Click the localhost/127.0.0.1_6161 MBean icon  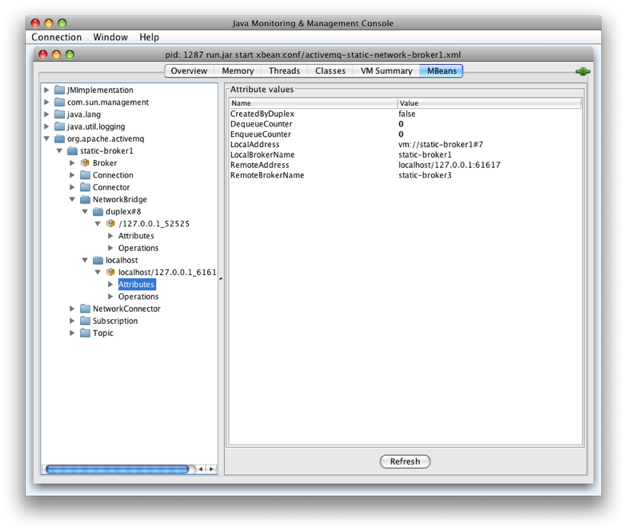110,272
